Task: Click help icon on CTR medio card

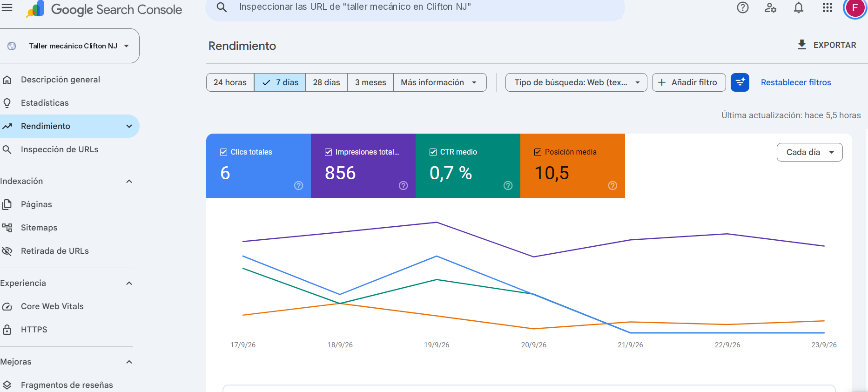Action: 508,186
